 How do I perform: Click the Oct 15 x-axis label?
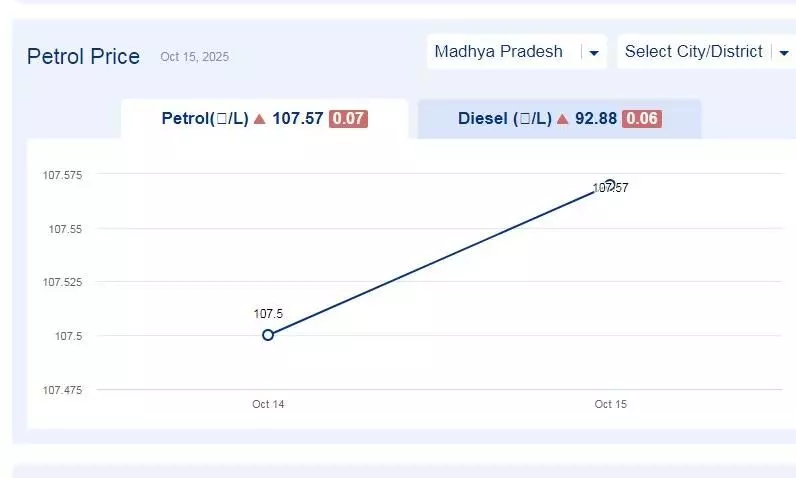point(610,405)
